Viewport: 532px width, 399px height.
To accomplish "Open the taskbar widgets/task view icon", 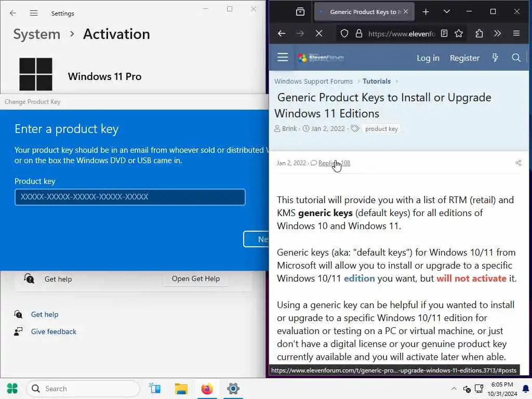I will tap(155, 389).
